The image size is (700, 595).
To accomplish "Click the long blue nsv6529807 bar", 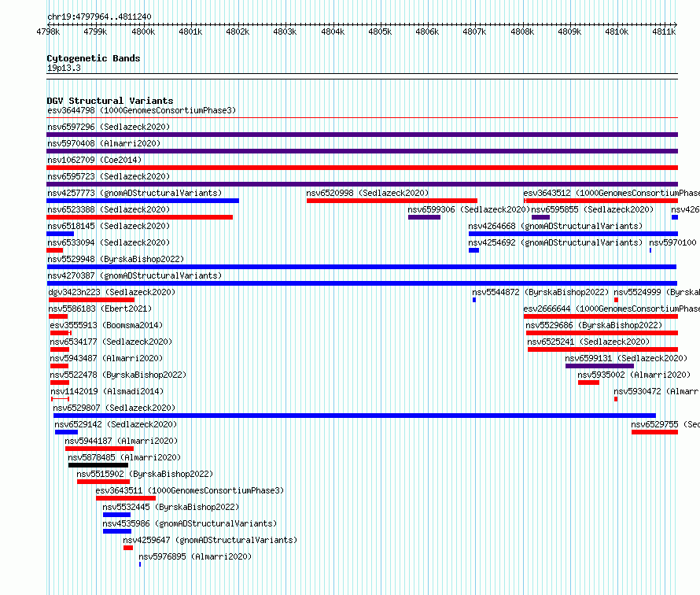I will point(355,416).
